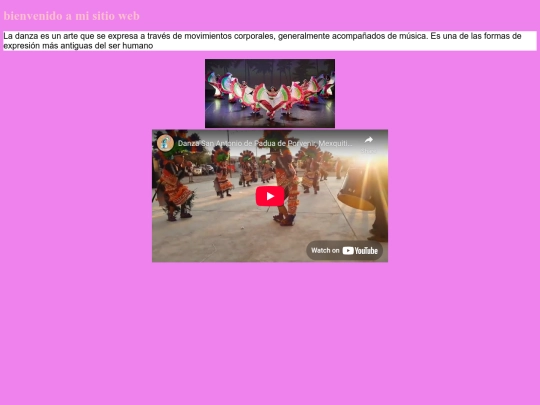Click the 'Watch on YouTube' button
The width and height of the screenshot is (540, 405).
coord(344,250)
